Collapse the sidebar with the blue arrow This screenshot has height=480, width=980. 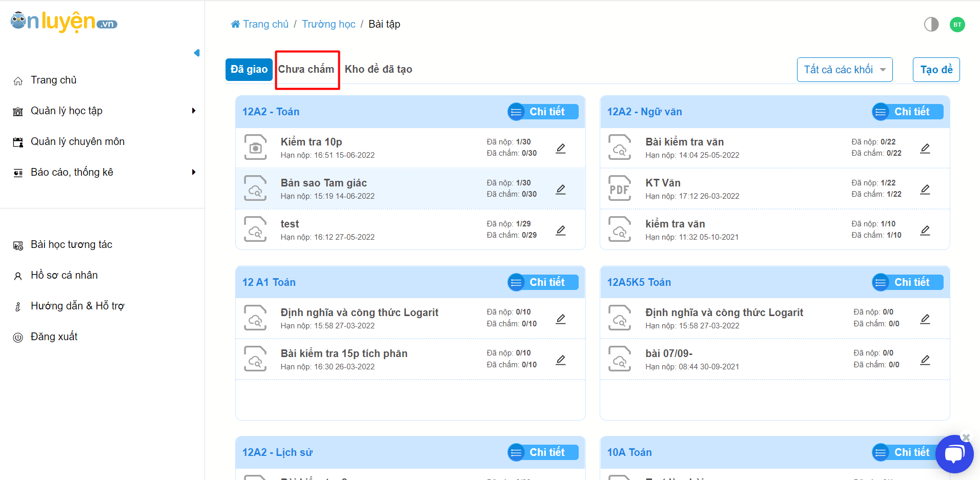point(197,53)
